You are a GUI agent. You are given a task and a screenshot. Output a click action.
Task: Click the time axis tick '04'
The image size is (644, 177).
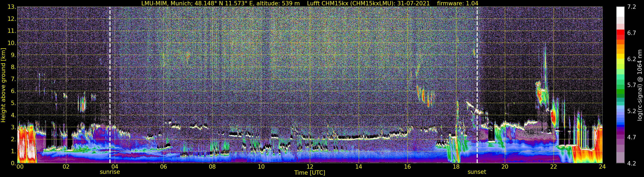115,167
